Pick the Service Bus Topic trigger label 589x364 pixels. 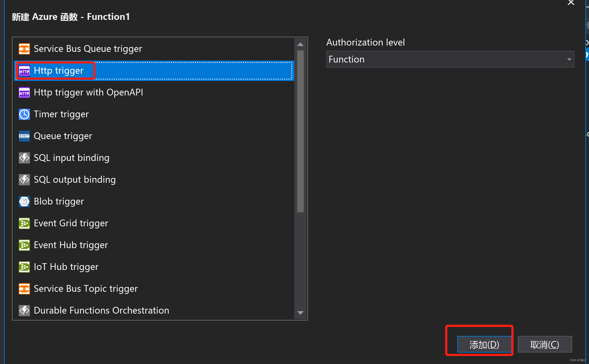(x=86, y=289)
